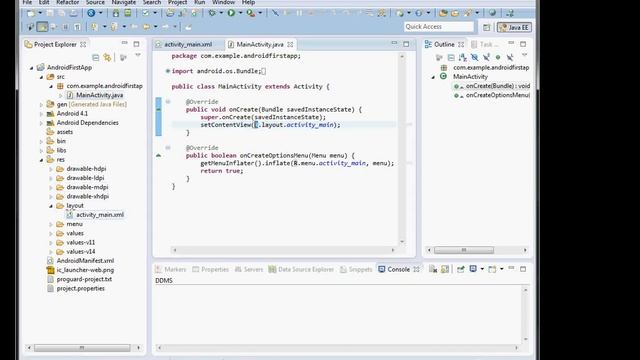Click Back navigation arrow in toolbar
This screenshot has height=360, width=640.
click(146, 27)
